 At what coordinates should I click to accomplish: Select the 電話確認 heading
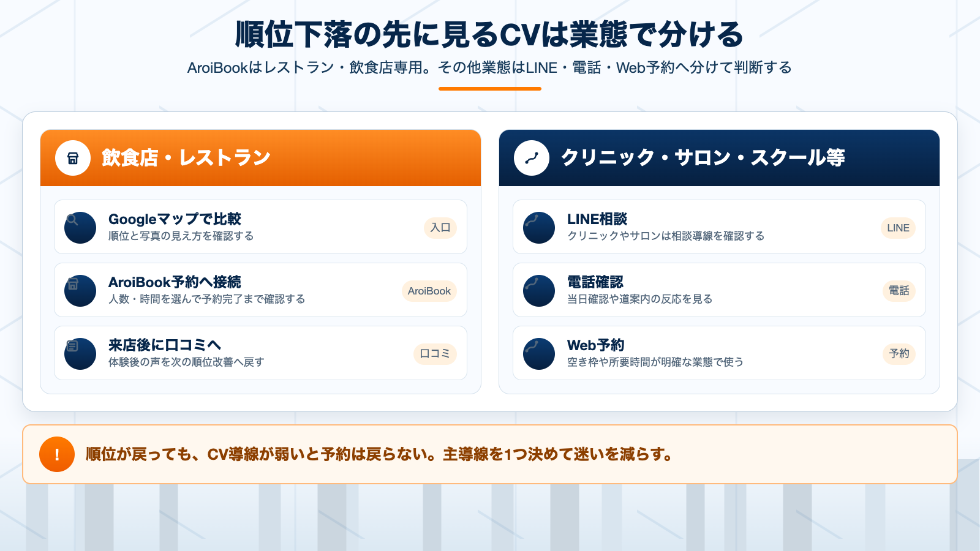tap(595, 282)
